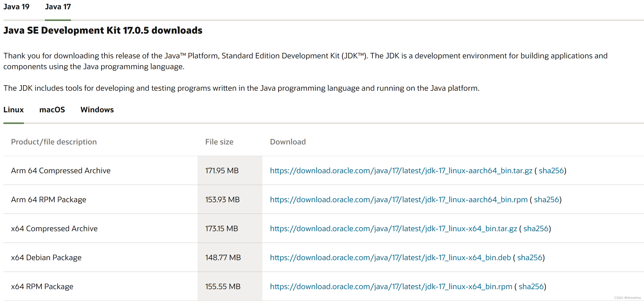Download jdk-17_linux-x64_bin.deb link
Viewport: 644px width, 301px height.
391,258
